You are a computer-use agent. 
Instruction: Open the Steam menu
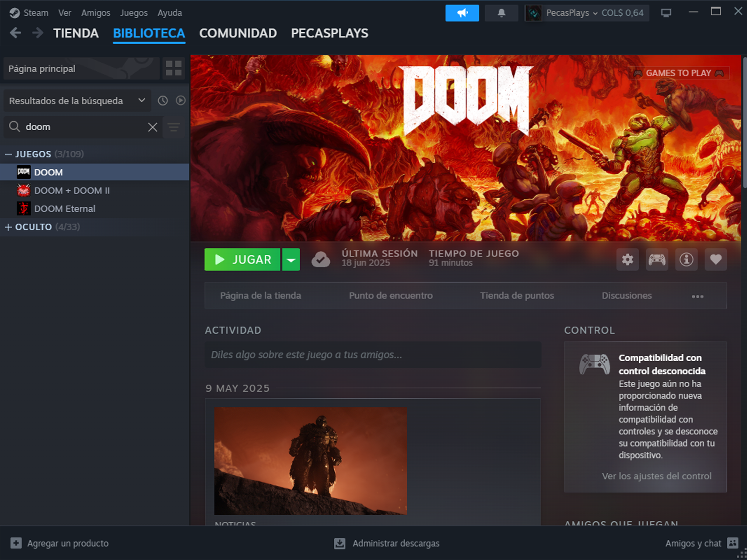tap(36, 13)
